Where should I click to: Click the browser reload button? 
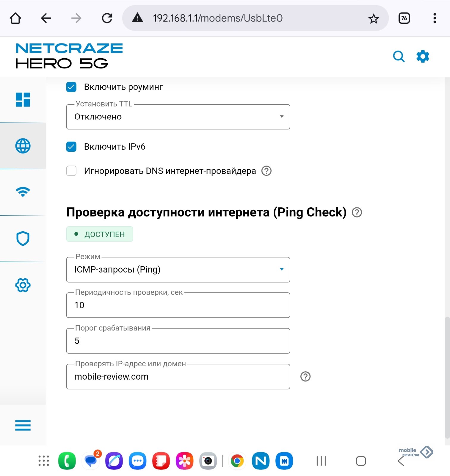107,18
